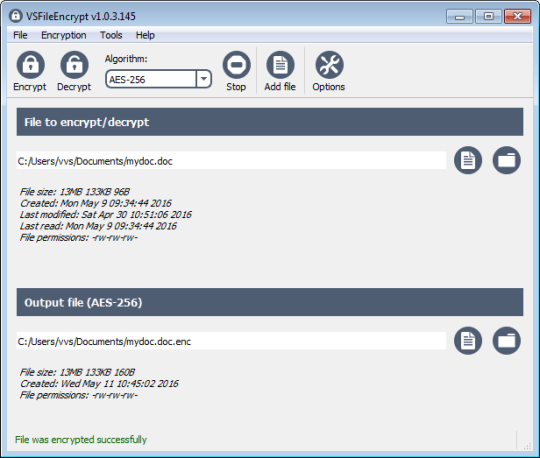Image resolution: width=540 pixels, height=458 pixels.
Task: Click 'Created: Wed May 11 10:45:02 2016' text
Action: coord(99,384)
